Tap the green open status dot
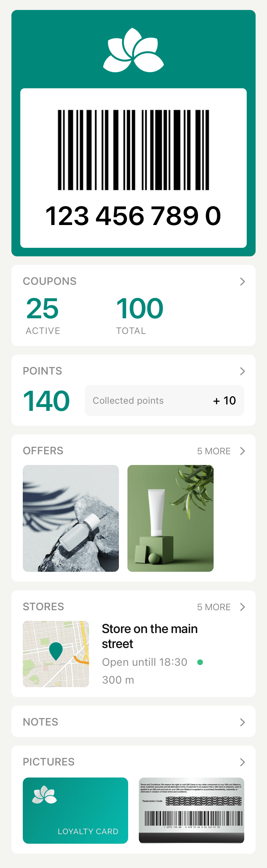This screenshot has height=868, width=267. pos(200,662)
